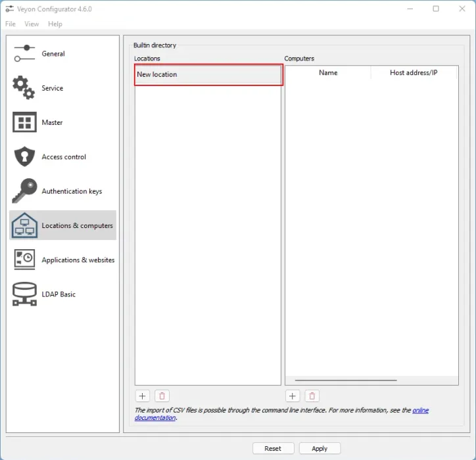Maximize the Veyon Configurator window
The image size is (476, 460).
pos(436,9)
